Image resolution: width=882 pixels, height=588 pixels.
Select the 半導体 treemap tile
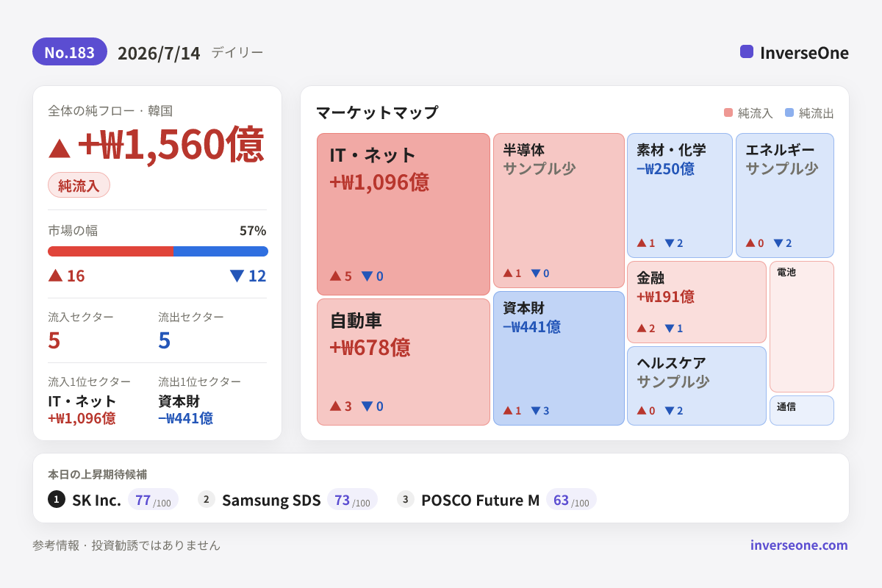tap(559, 210)
